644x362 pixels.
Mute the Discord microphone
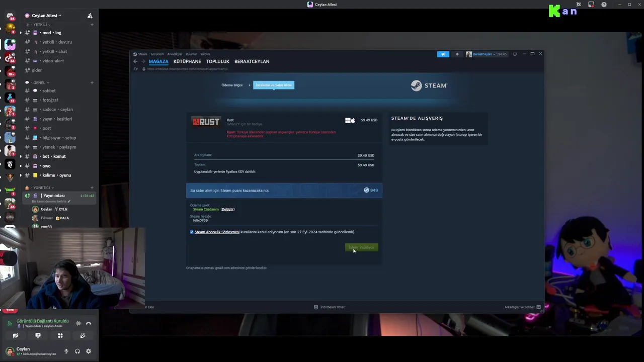click(66, 351)
